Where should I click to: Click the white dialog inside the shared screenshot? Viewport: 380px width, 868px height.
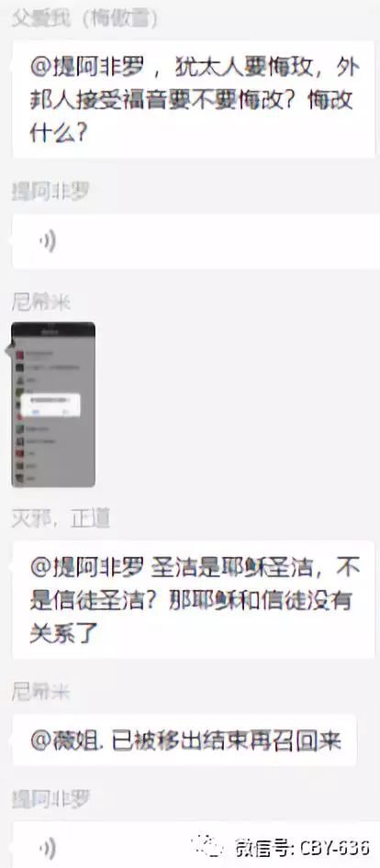tap(51, 406)
